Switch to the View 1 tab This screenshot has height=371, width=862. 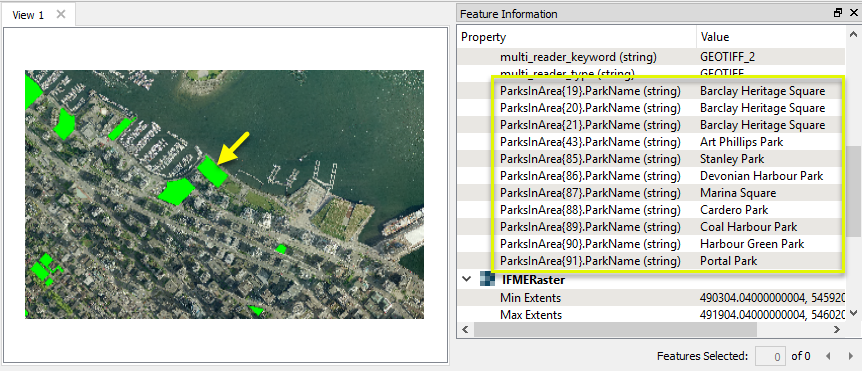coord(28,15)
